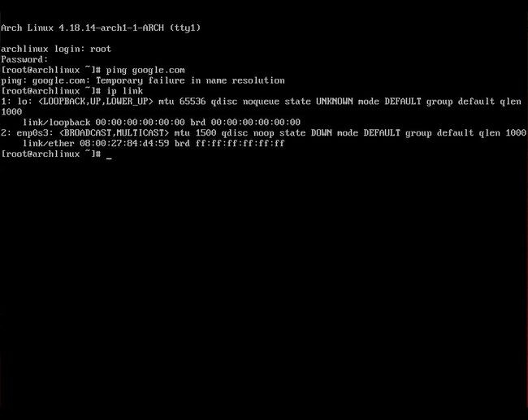
Task: Click the enp0s3 interface name
Action: tap(32, 133)
